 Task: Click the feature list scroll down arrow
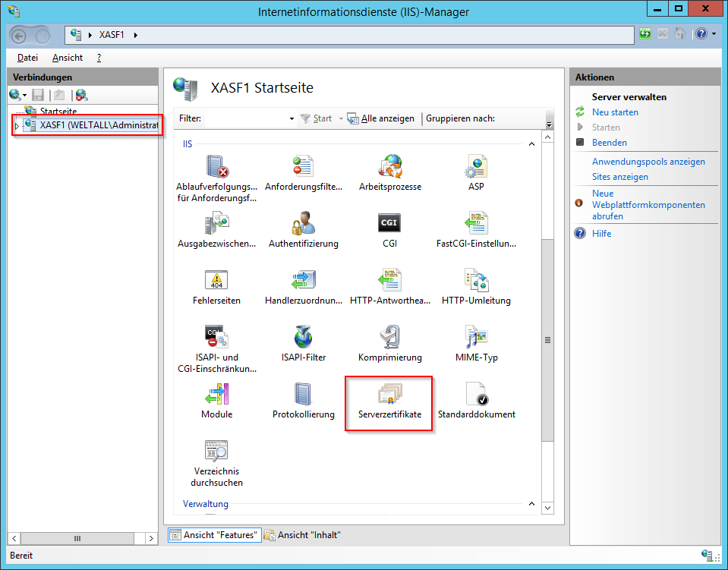point(548,508)
